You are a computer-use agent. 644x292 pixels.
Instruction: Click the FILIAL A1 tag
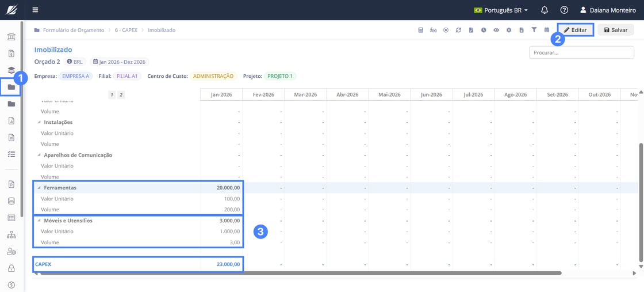(127, 76)
